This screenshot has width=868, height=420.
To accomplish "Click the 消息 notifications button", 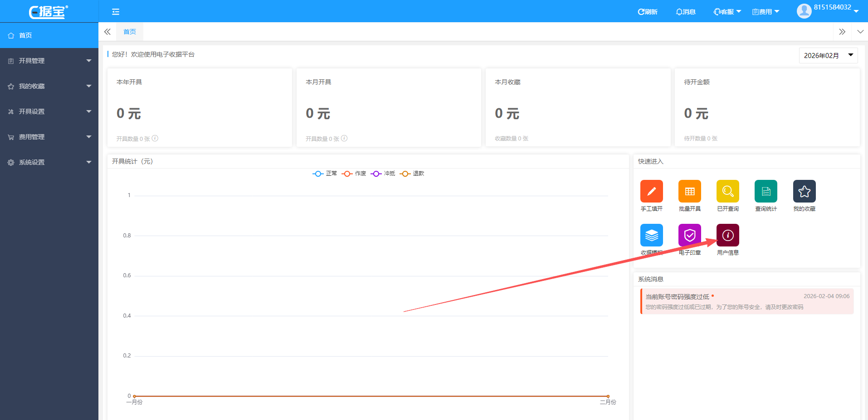I will click(x=686, y=12).
